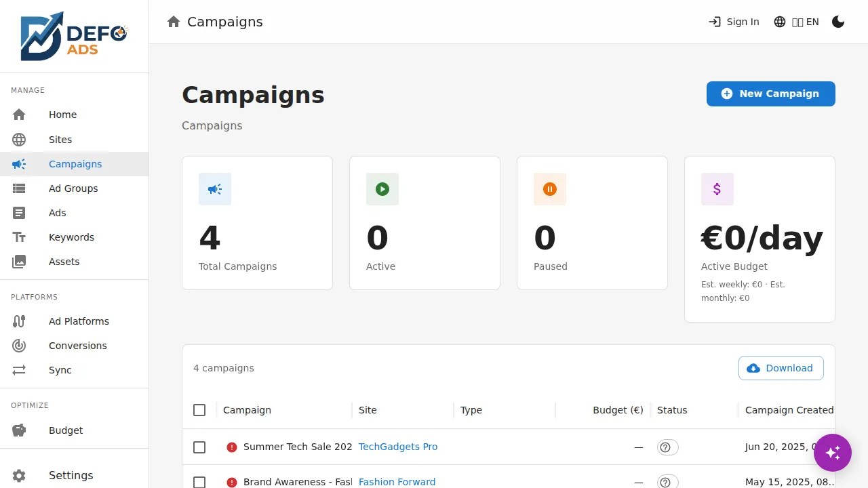Click the red error icon beside Brand Awareness
The width and height of the screenshot is (868, 488).
232,483
